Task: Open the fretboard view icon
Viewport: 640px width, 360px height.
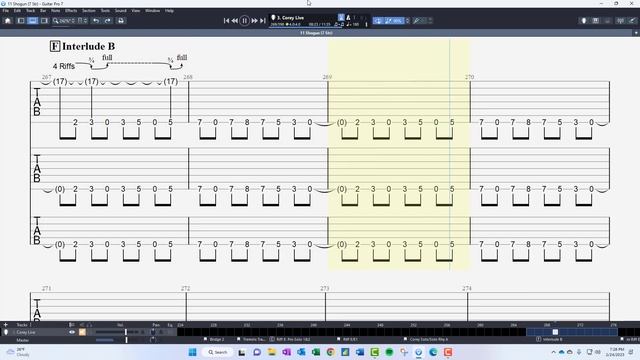Action: point(584,20)
